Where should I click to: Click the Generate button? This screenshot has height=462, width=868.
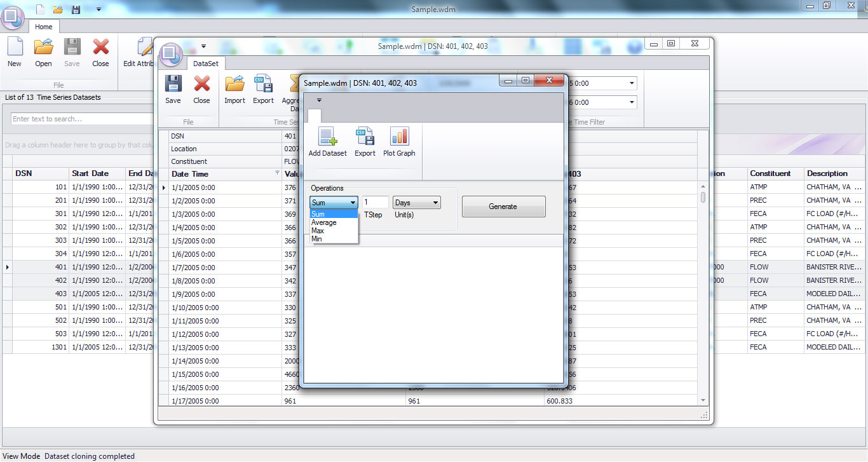[x=503, y=206]
